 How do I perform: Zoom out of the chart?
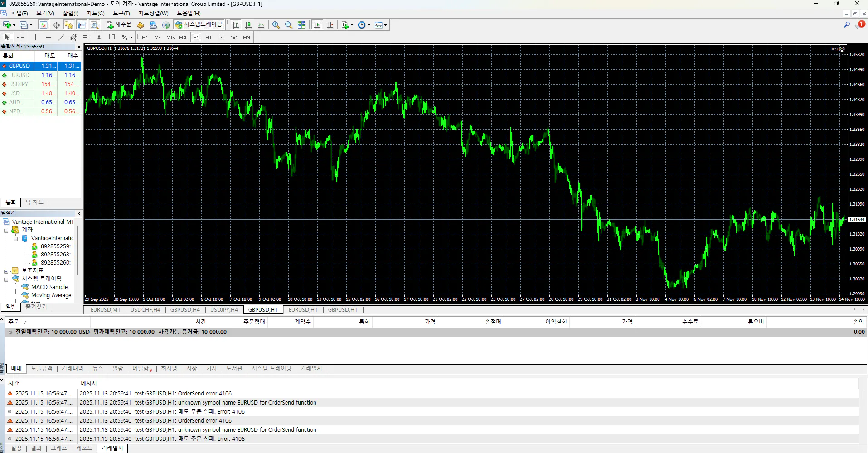pyautogui.click(x=289, y=25)
